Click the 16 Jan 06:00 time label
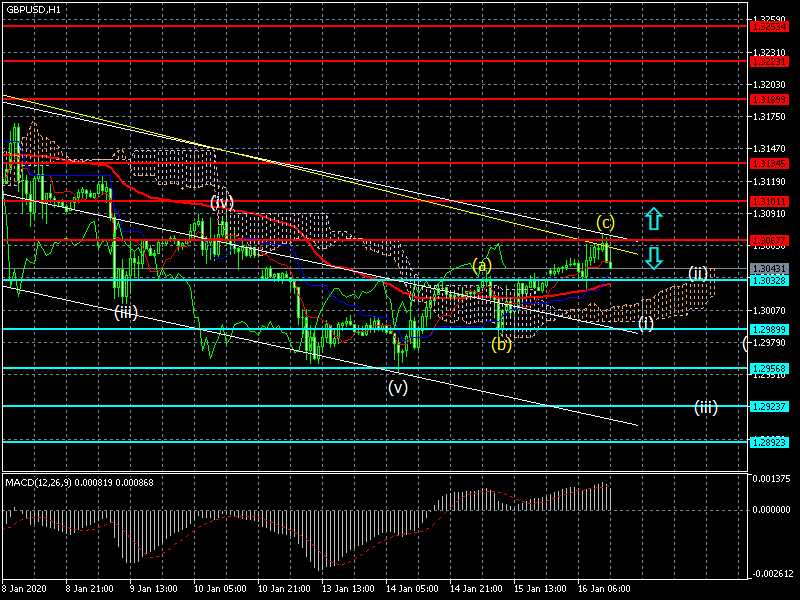The width and height of the screenshot is (800, 600). [604, 589]
